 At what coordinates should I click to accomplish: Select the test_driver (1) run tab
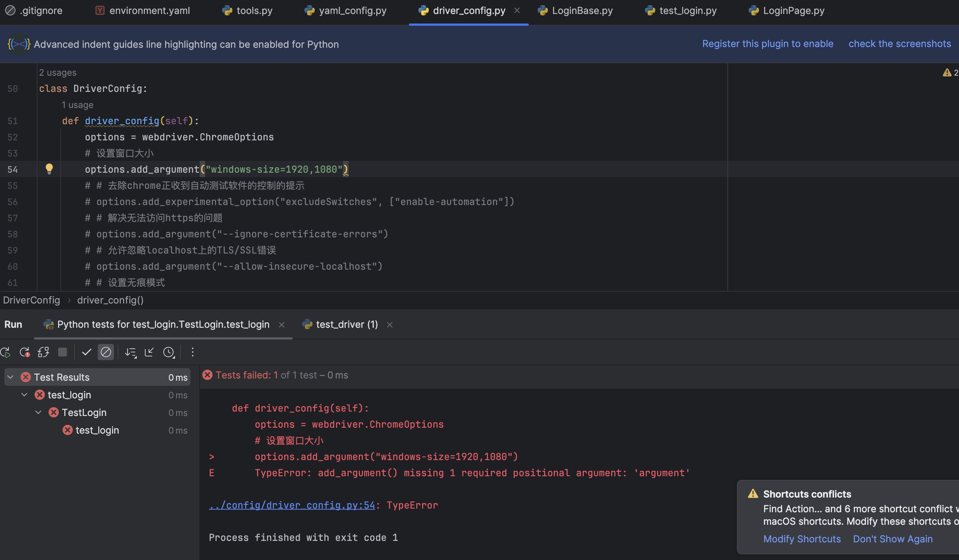pos(341,324)
